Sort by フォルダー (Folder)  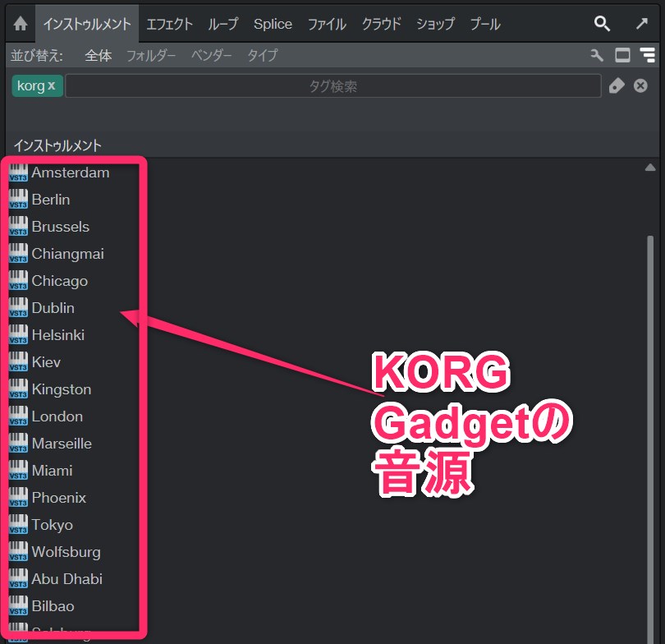pos(152,56)
